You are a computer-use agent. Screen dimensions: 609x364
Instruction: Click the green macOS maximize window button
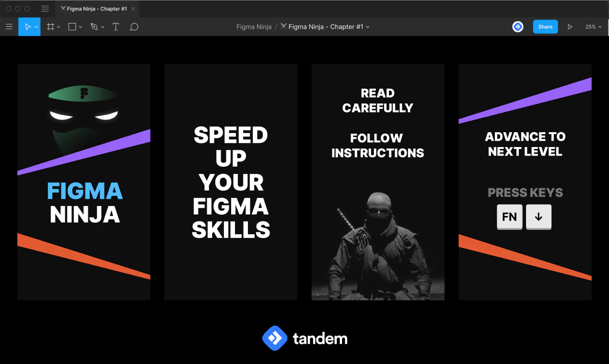point(27,9)
